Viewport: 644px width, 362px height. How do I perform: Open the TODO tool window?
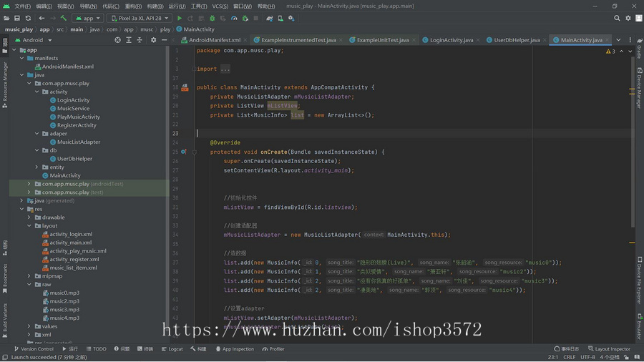pyautogui.click(x=96, y=349)
